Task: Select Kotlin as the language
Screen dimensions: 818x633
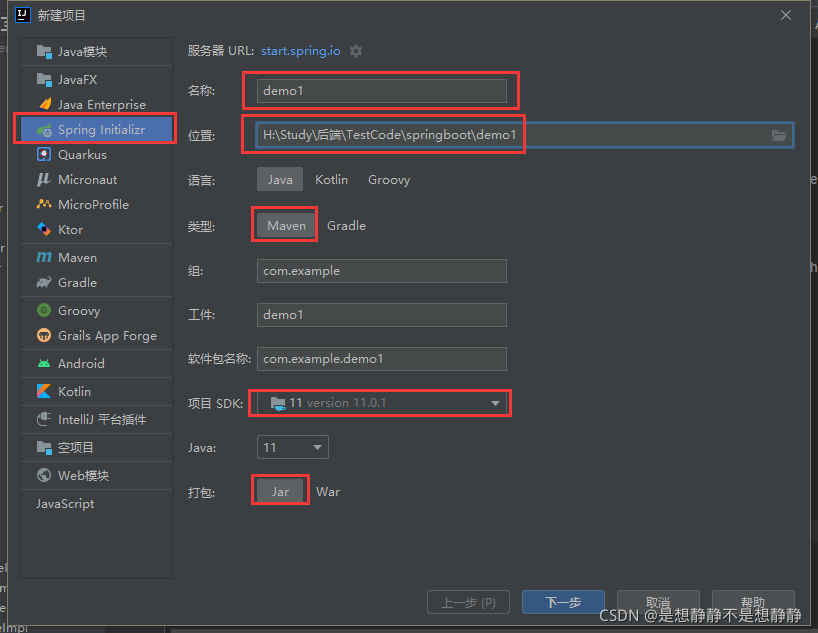Action: pyautogui.click(x=331, y=180)
